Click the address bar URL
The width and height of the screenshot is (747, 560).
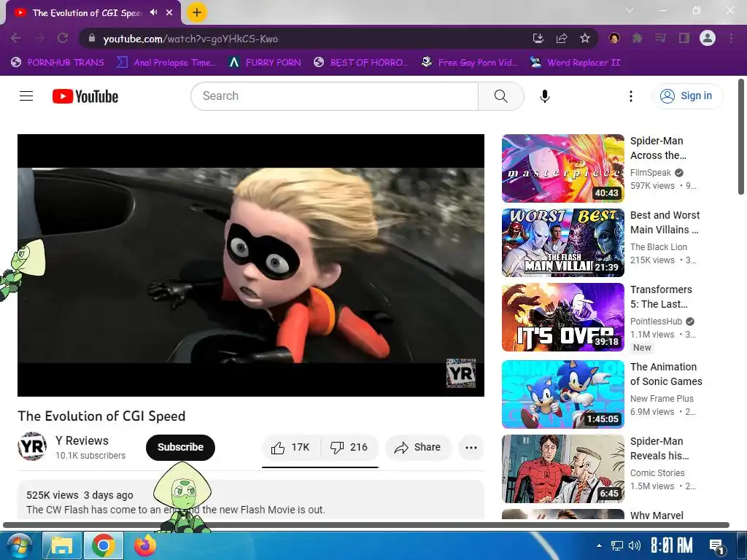coord(190,39)
